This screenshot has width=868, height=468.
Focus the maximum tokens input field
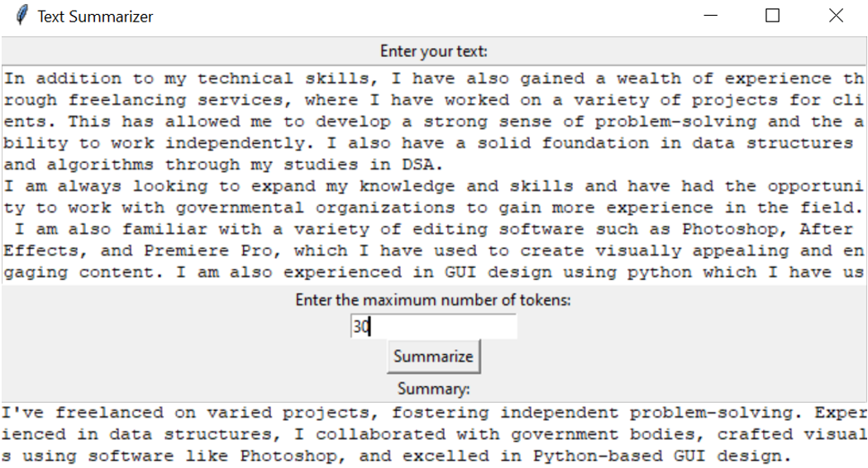433,327
